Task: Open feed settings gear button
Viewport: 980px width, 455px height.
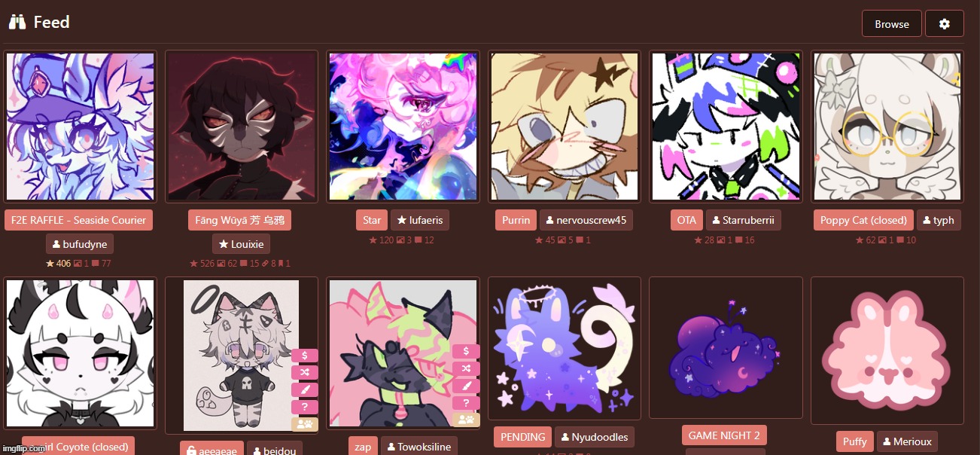Action: pos(944,24)
